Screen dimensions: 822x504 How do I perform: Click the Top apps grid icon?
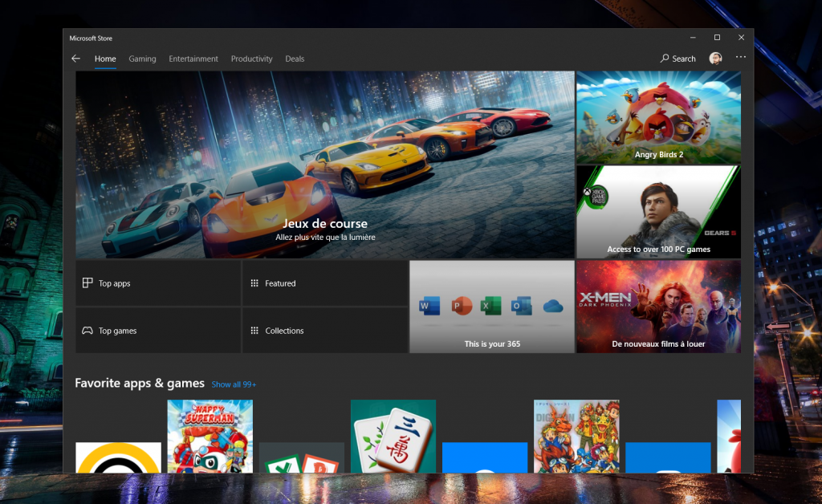pos(87,283)
